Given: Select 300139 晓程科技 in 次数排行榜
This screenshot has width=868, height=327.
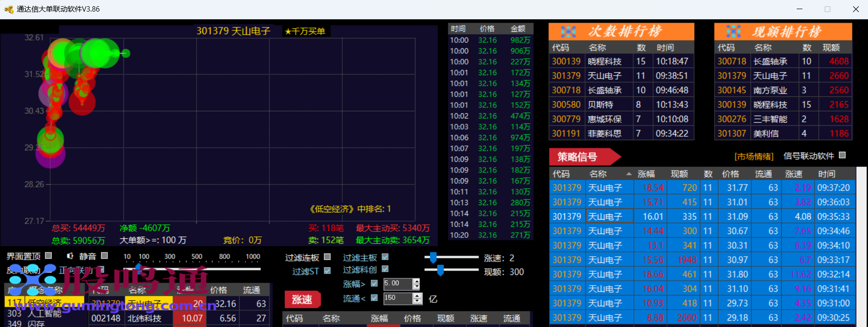Looking at the screenshot, I should click(621, 61).
